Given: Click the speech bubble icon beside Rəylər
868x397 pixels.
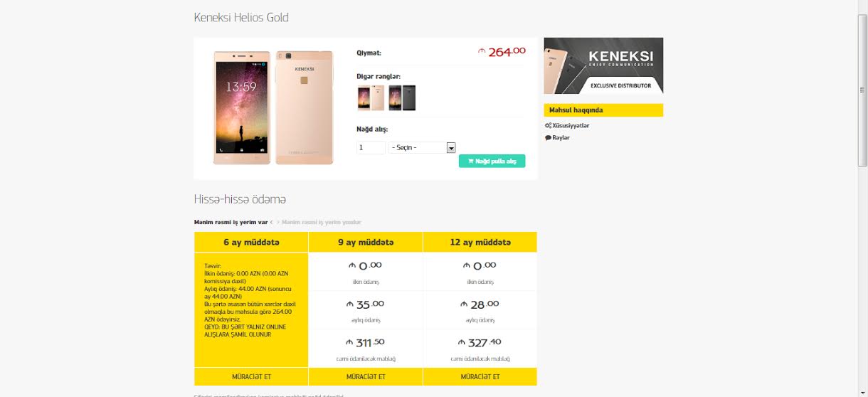Looking at the screenshot, I should [x=548, y=138].
